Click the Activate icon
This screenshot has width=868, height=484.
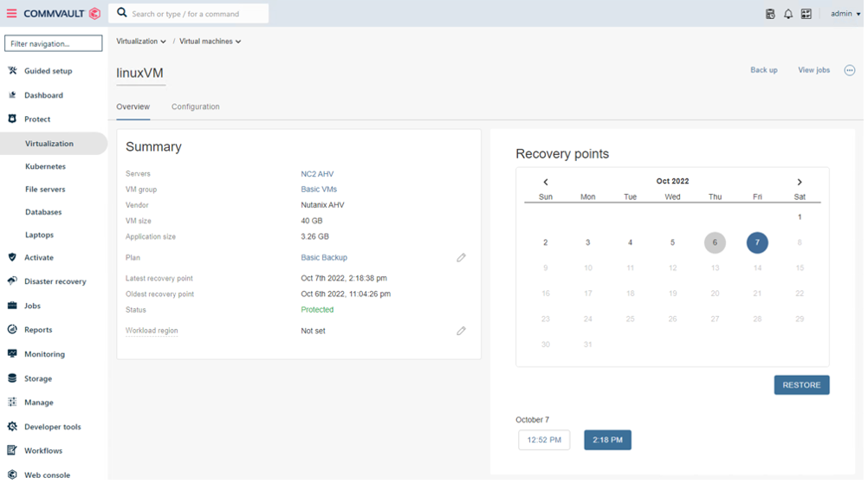click(x=12, y=257)
